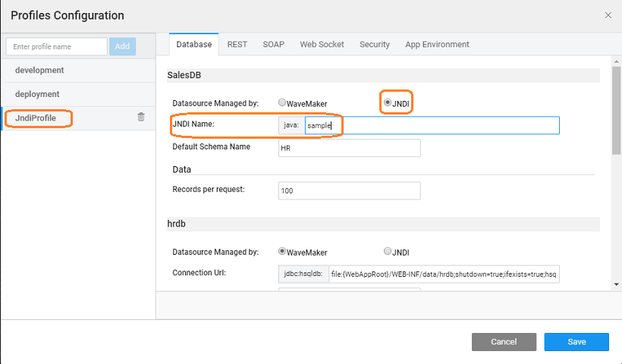Select JNDI radio for SalesDB datasource

click(x=387, y=102)
